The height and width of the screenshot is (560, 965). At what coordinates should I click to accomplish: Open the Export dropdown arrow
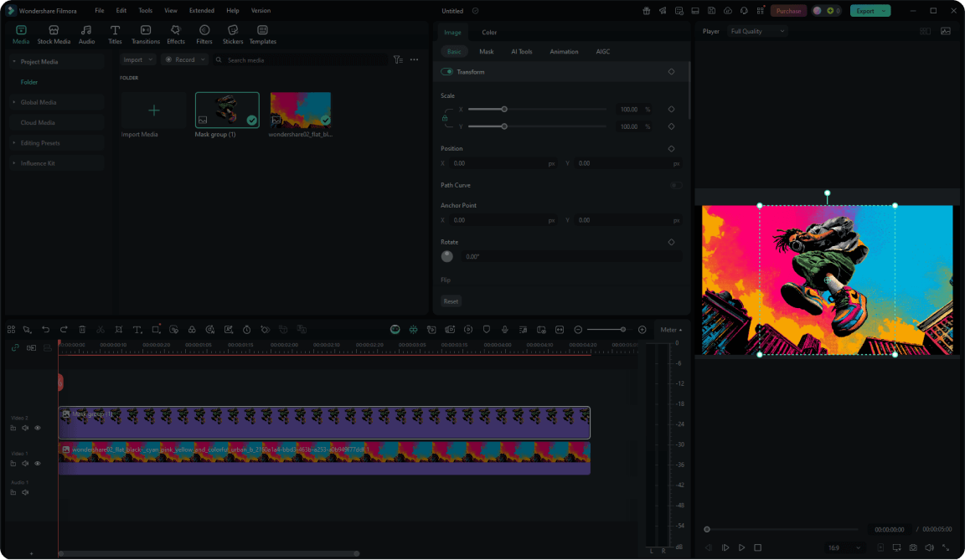coord(884,10)
